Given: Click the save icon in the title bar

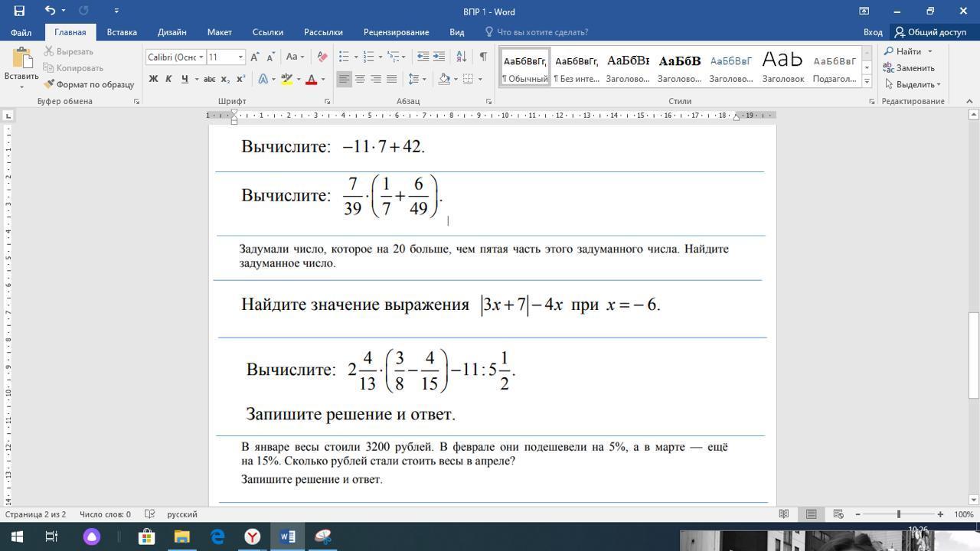Looking at the screenshot, I should pos(19,11).
